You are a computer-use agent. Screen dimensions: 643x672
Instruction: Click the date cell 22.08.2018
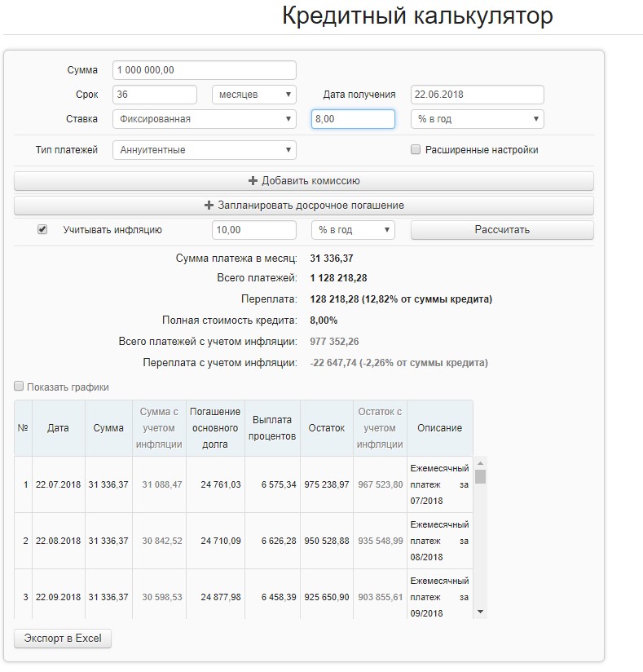(58, 541)
